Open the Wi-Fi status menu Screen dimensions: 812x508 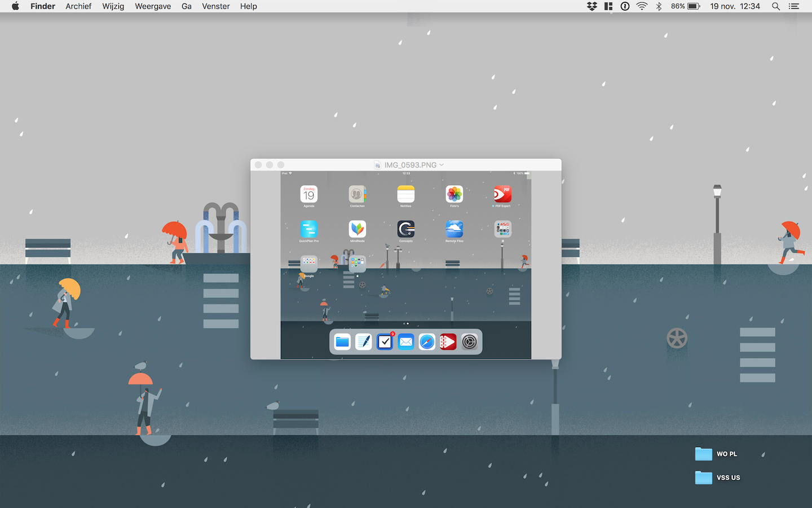642,6
